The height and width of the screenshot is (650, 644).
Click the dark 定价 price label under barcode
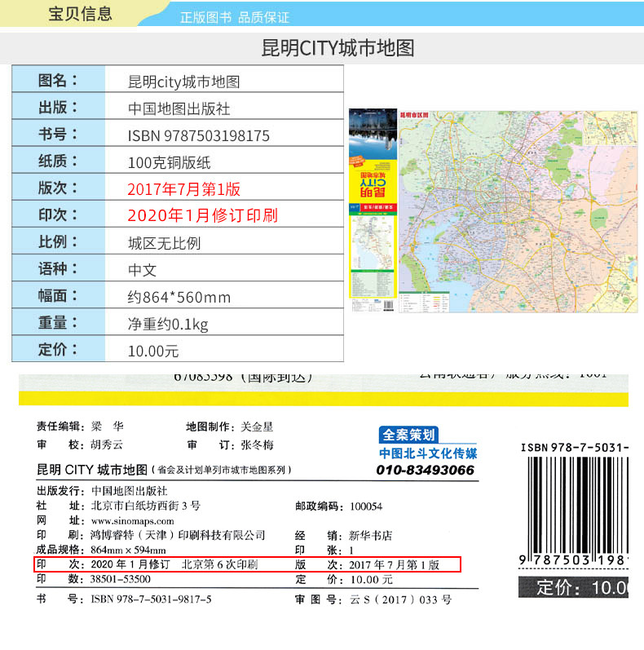[x=574, y=587]
